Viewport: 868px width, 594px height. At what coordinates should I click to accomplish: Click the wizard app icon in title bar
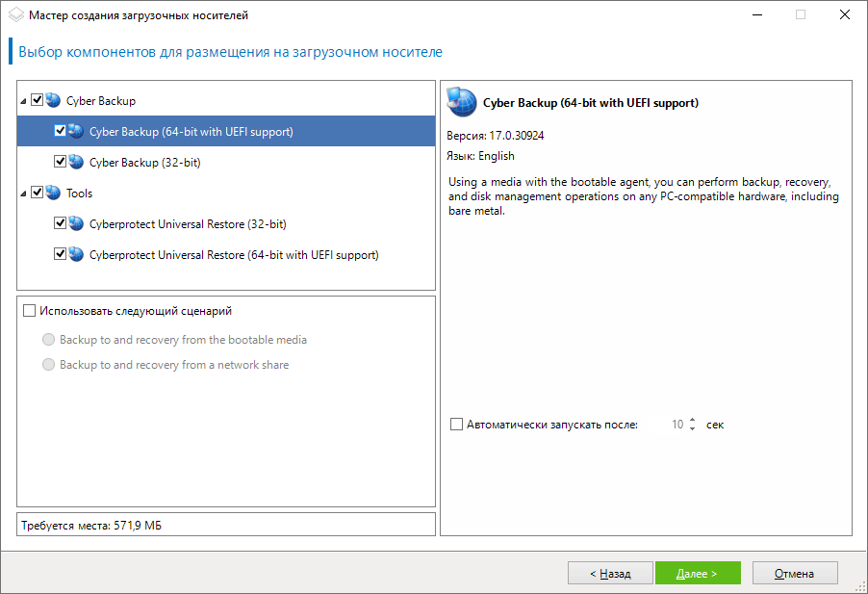click(x=15, y=15)
